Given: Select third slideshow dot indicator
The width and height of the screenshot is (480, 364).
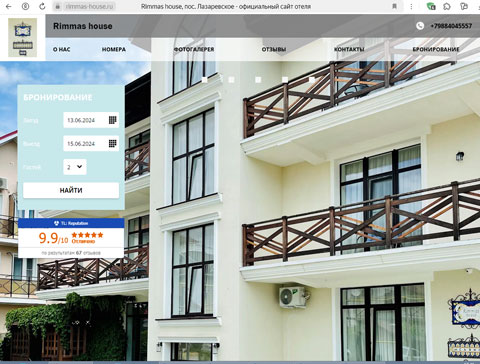Looking at the screenshot, I should point(258,80).
